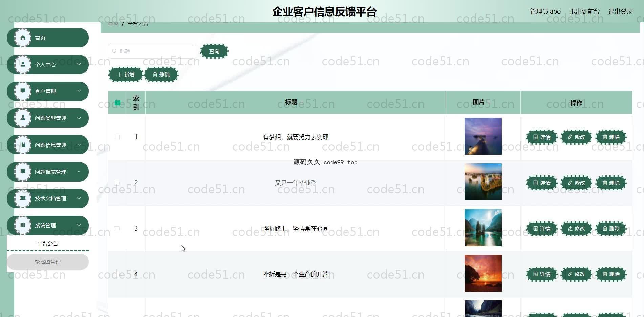Open the 轮播图管理 submenu item
Viewport: 644px width, 317px height.
pos(48,262)
